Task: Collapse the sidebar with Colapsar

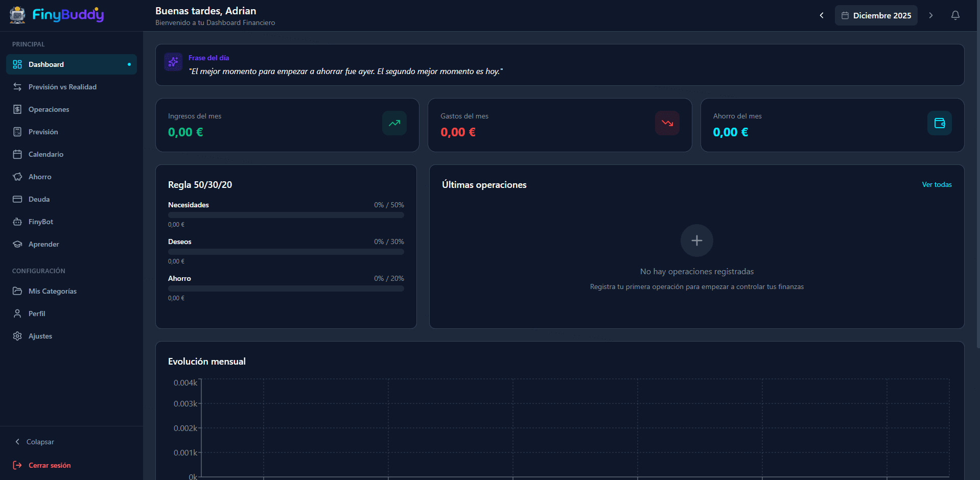Action: (40, 442)
